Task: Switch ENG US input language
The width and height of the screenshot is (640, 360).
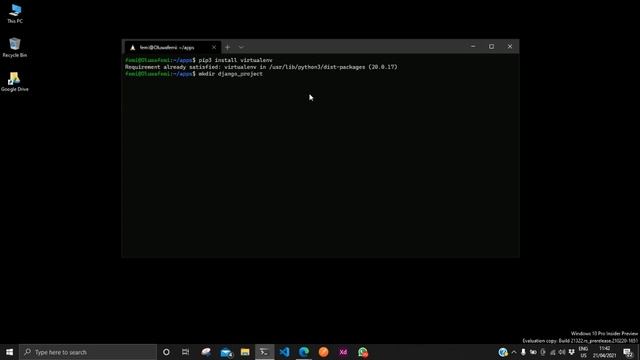Action: pos(583,352)
